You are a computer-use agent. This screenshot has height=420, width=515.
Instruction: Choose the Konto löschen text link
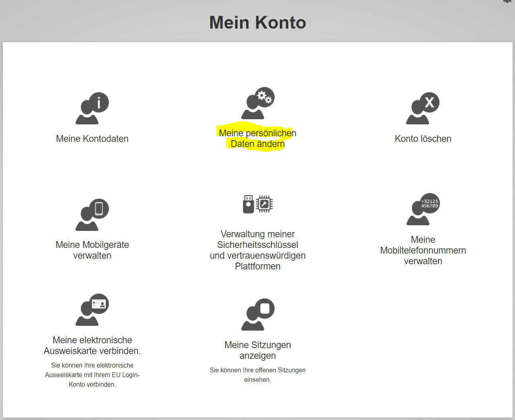[x=423, y=139]
